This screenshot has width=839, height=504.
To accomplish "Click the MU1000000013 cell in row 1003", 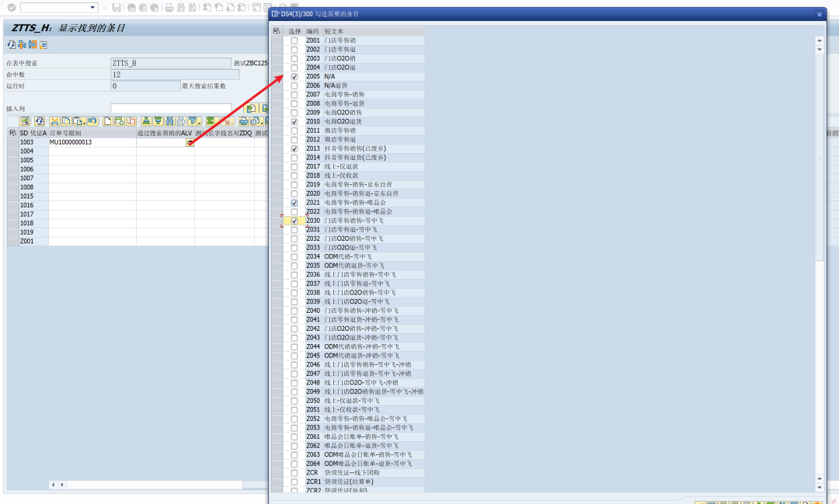I will coord(92,142).
